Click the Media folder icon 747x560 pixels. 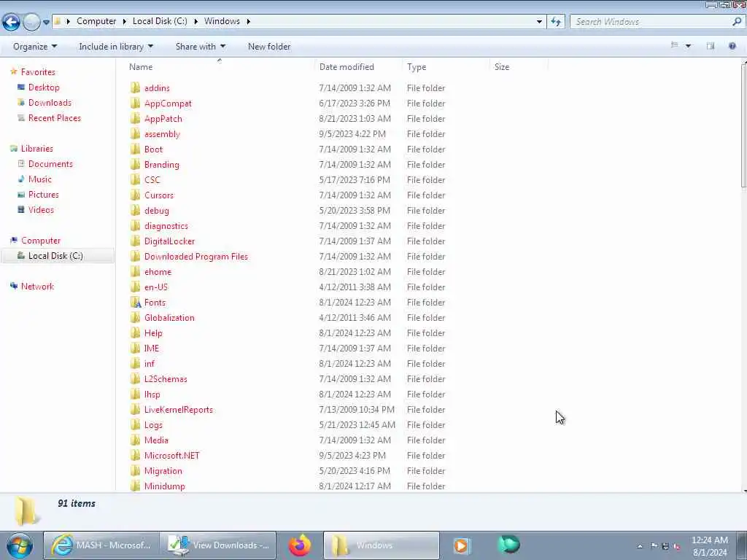pyautogui.click(x=135, y=440)
